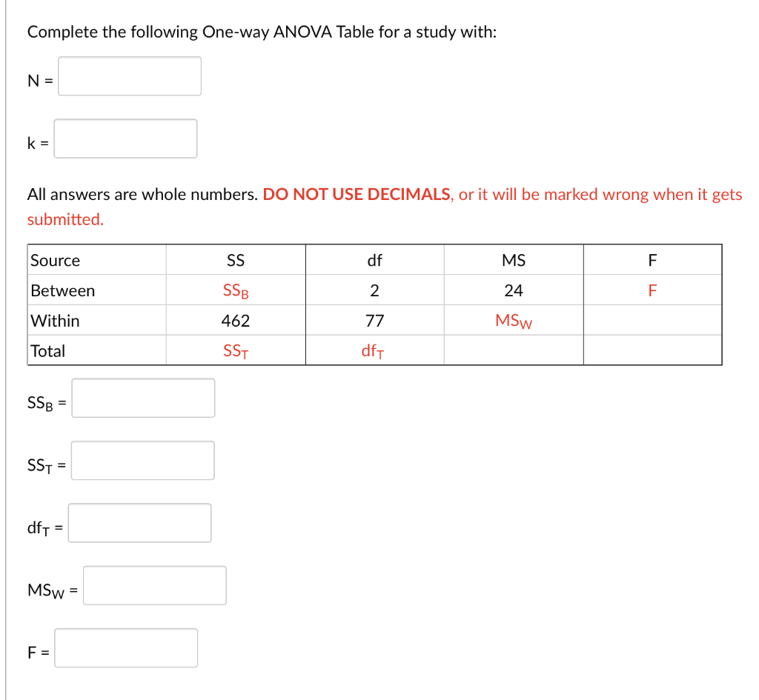759x700 pixels.
Task: Click the red SSB cell in the table
Action: coord(234,290)
